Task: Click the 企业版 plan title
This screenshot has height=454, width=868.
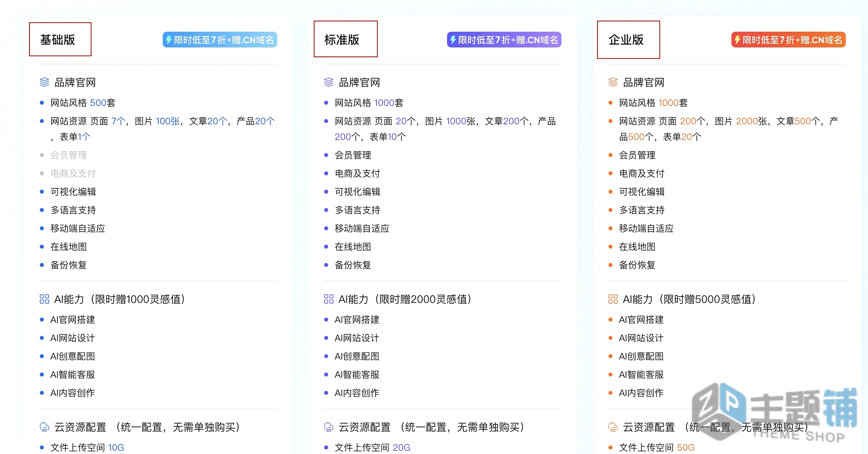Action: (626, 40)
